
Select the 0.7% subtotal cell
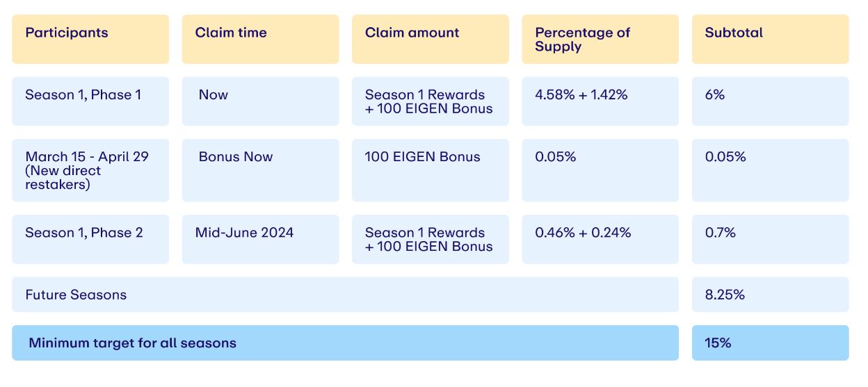click(x=770, y=239)
